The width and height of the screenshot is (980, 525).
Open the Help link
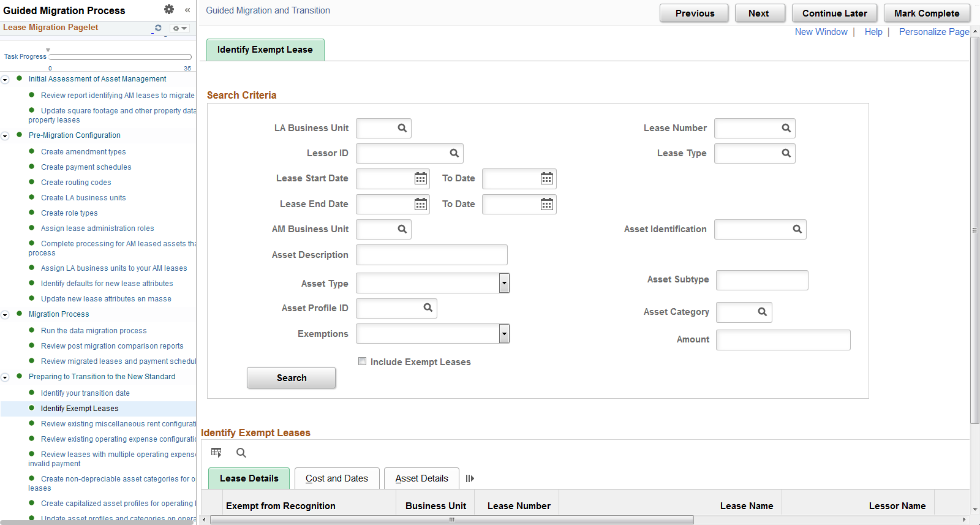coord(873,32)
